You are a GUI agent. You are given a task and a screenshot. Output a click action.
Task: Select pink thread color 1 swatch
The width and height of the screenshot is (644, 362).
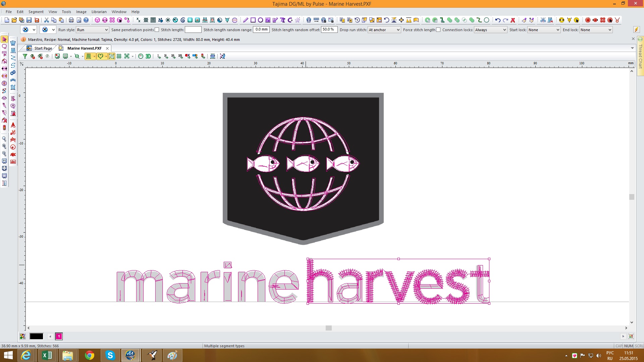coord(59,336)
